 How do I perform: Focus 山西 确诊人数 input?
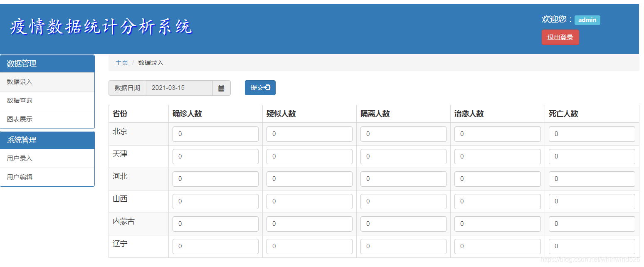[x=215, y=202]
